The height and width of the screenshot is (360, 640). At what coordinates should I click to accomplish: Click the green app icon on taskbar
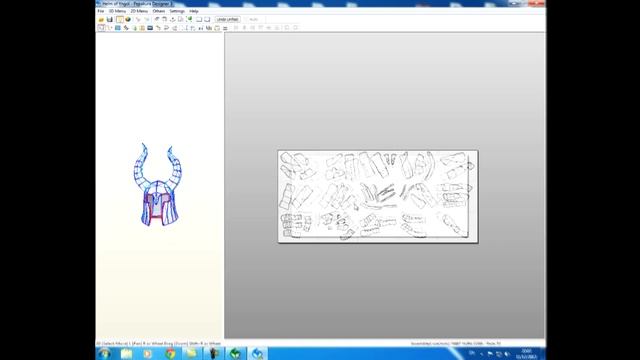pos(235,354)
